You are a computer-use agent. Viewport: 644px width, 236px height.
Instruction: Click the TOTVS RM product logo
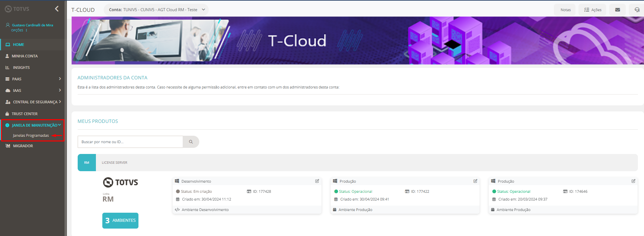coord(121,189)
